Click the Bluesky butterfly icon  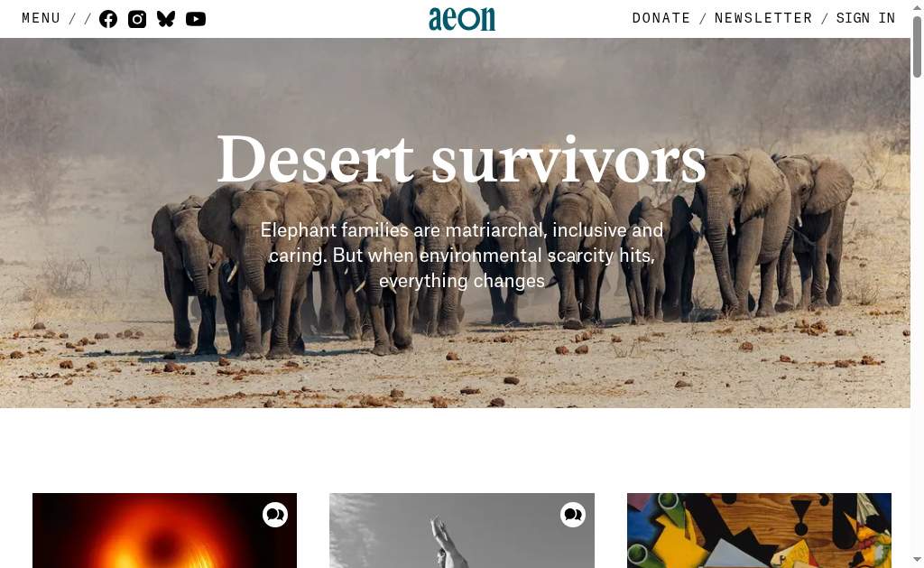(166, 19)
